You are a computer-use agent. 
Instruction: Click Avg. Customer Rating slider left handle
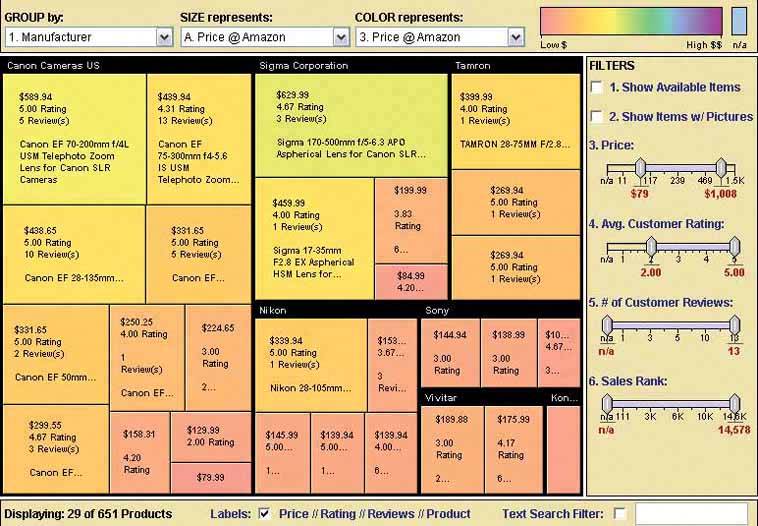(651, 245)
